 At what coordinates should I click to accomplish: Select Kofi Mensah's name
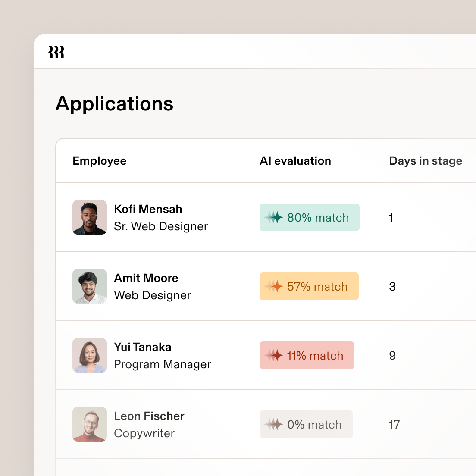pos(148,209)
